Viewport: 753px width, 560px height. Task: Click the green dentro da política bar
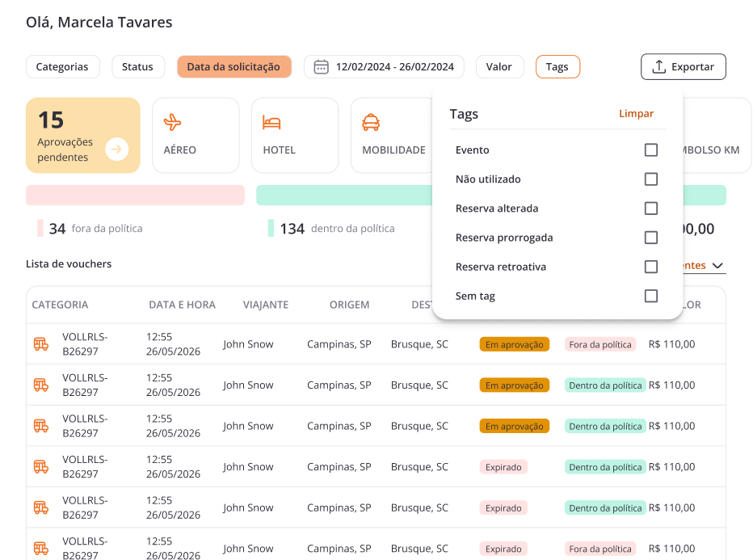344,196
